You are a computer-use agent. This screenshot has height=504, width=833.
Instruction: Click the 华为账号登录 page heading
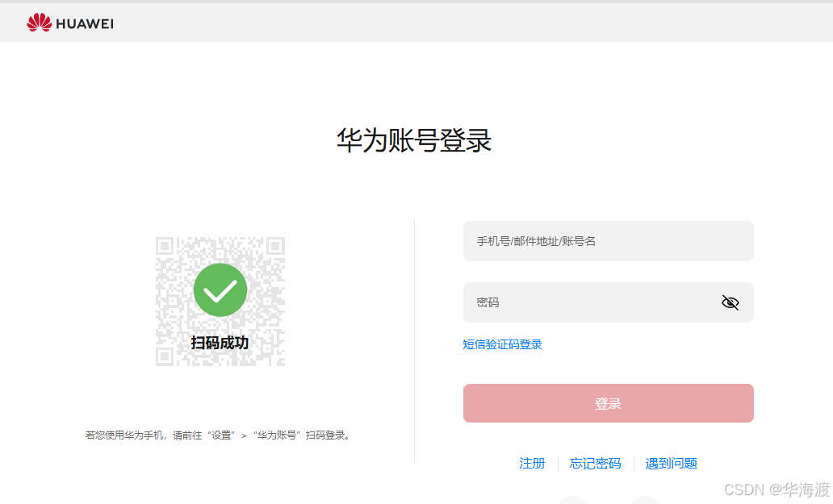(x=414, y=140)
